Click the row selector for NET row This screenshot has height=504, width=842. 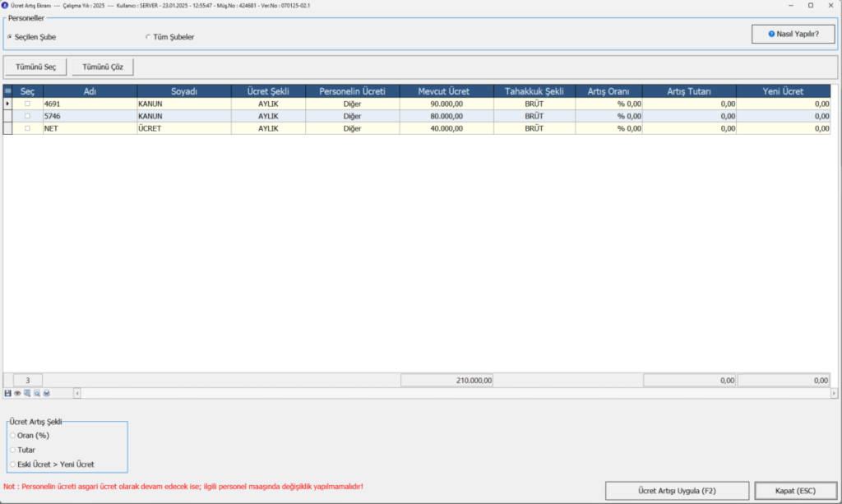click(7, 128)
